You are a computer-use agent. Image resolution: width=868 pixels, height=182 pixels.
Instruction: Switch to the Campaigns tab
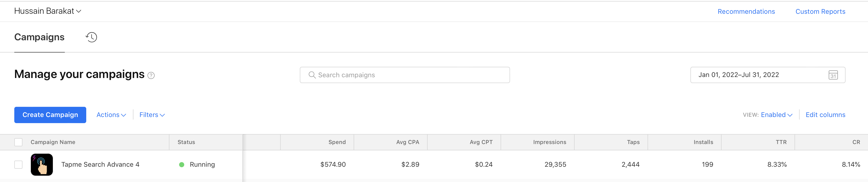tap(40, 37)
